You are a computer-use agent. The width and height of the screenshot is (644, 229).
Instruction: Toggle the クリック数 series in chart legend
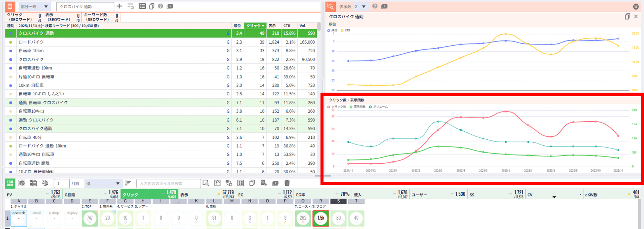[x=337, y=107]
